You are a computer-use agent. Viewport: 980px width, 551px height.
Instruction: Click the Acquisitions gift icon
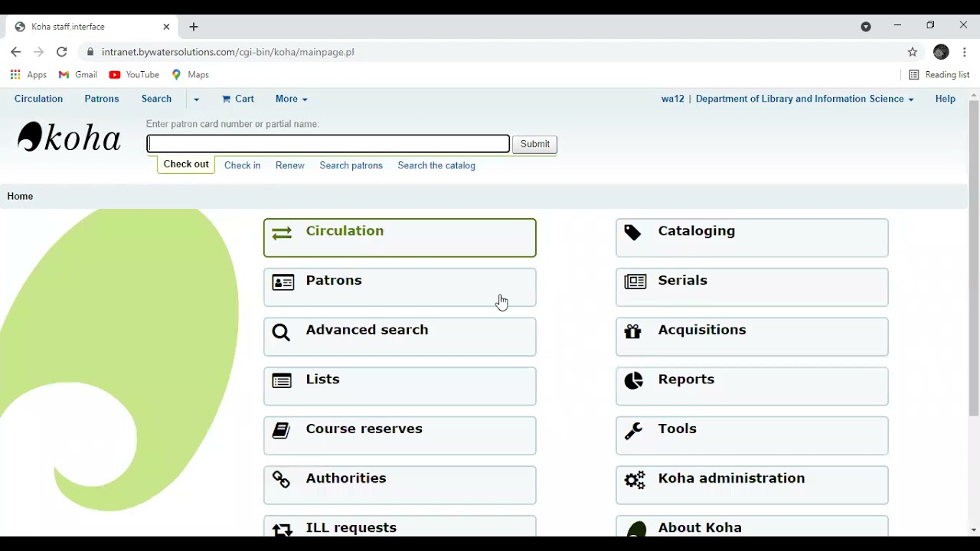coord(633,332)
